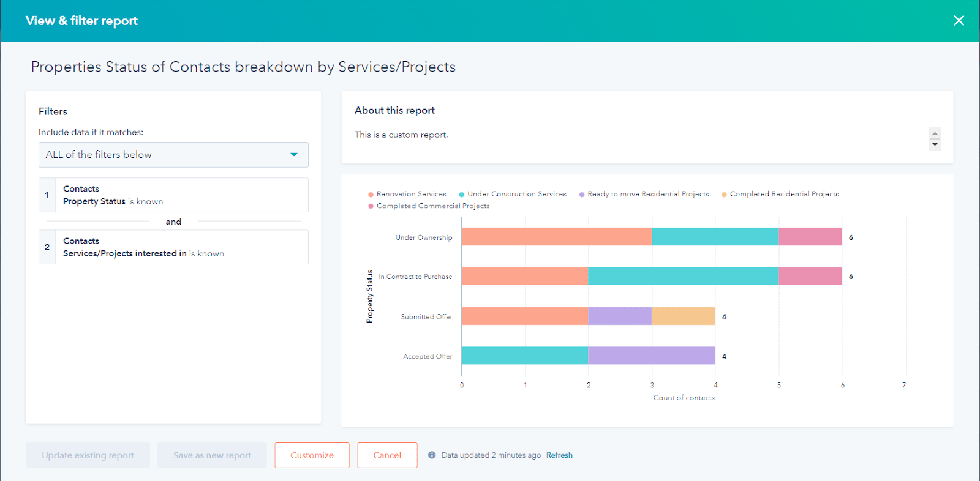
Task: Click the Cancel button
Action: [x=387, y=455]
